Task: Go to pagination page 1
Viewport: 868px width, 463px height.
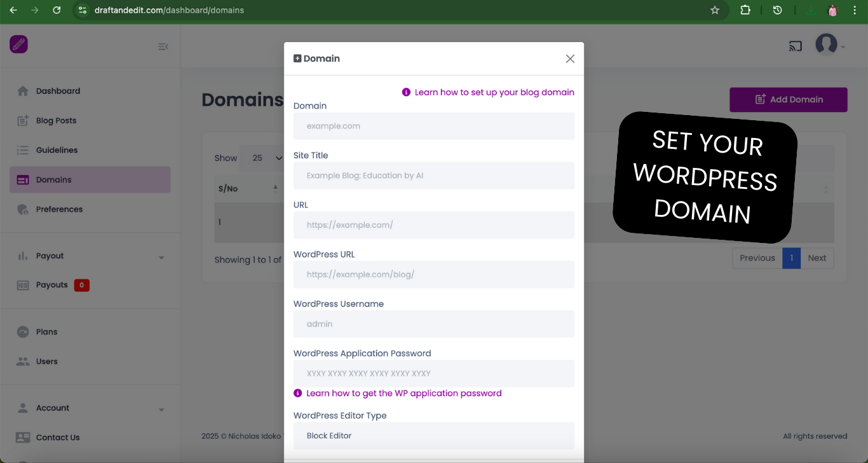Action: pyautogui.click(x=792, y=258)
